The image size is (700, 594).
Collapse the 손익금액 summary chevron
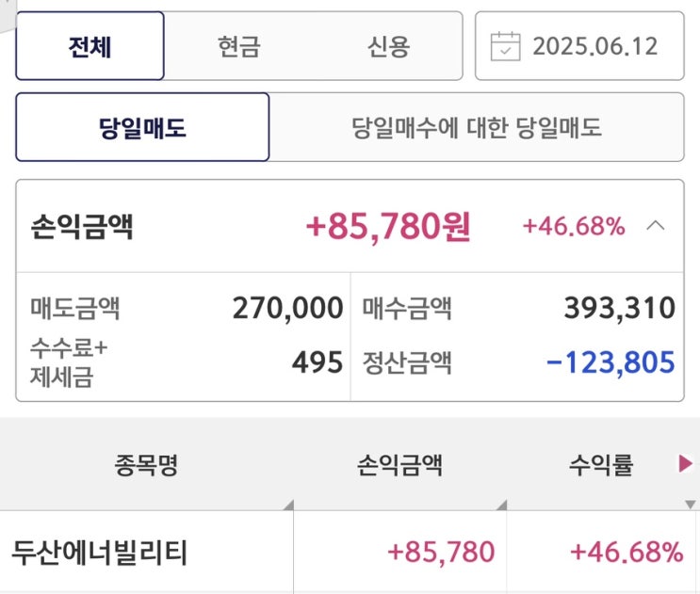click(x=657, y=226)
